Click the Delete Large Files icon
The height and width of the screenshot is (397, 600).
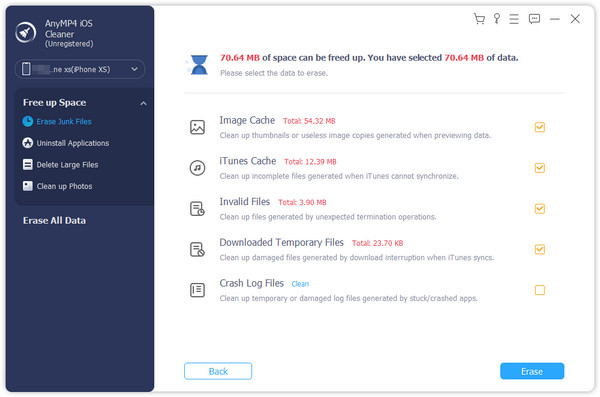pos(28,164)
